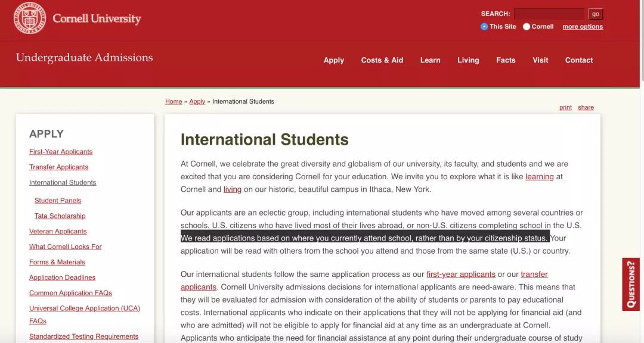Viewport: 644px width, 343px height.
Task: Focus the search input field
Action: pyautogui.click(x=549, y=14)
